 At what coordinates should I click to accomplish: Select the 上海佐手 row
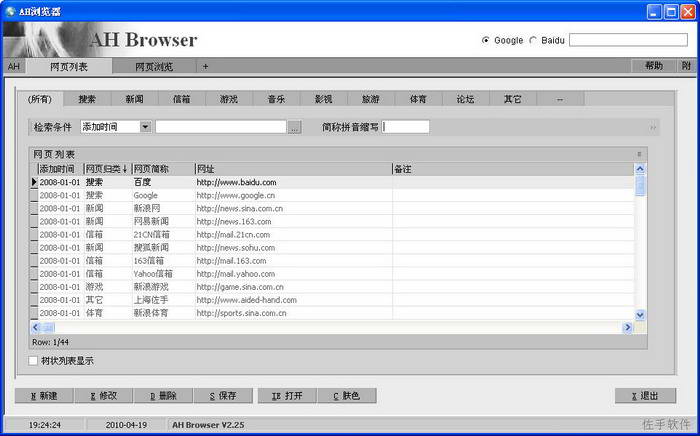[x=332, y=300]
